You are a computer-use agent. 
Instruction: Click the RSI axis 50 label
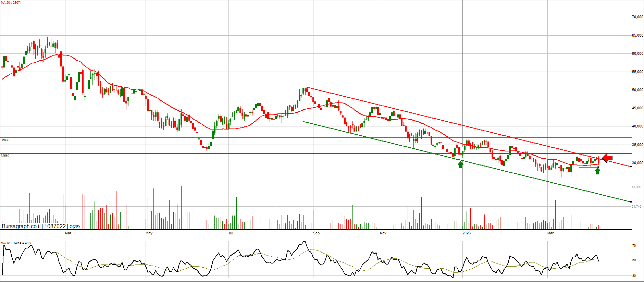tap(634, 260)
